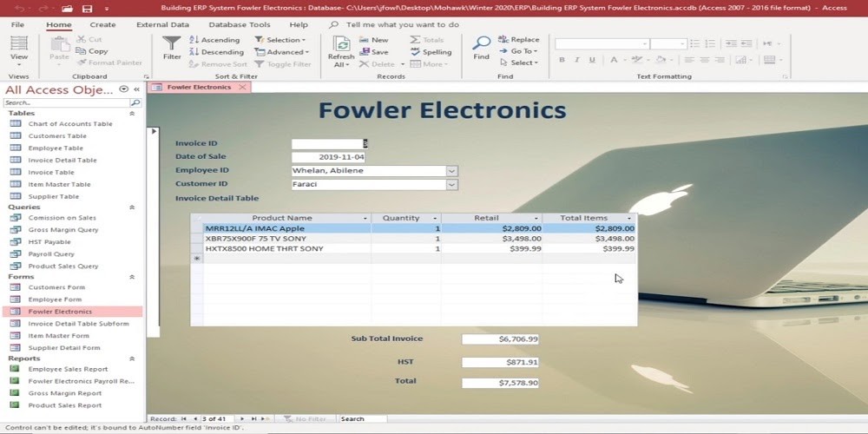Open the Employee Sales Report

click(68, 369)
